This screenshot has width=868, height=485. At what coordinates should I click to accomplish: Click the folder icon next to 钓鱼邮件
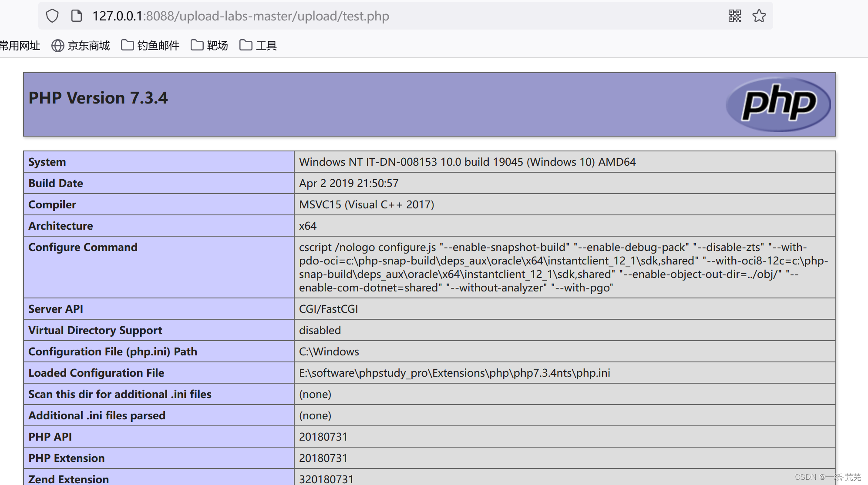[127, 45]
